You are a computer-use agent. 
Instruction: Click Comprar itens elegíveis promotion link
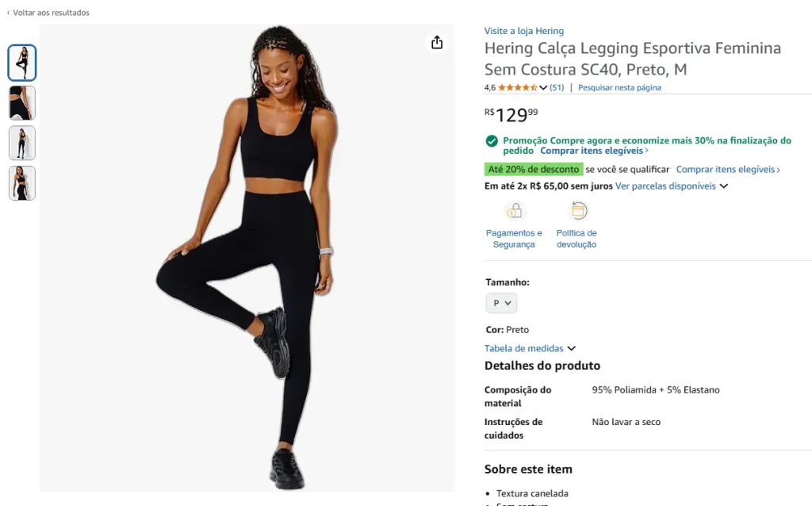[x=594, y=151]
